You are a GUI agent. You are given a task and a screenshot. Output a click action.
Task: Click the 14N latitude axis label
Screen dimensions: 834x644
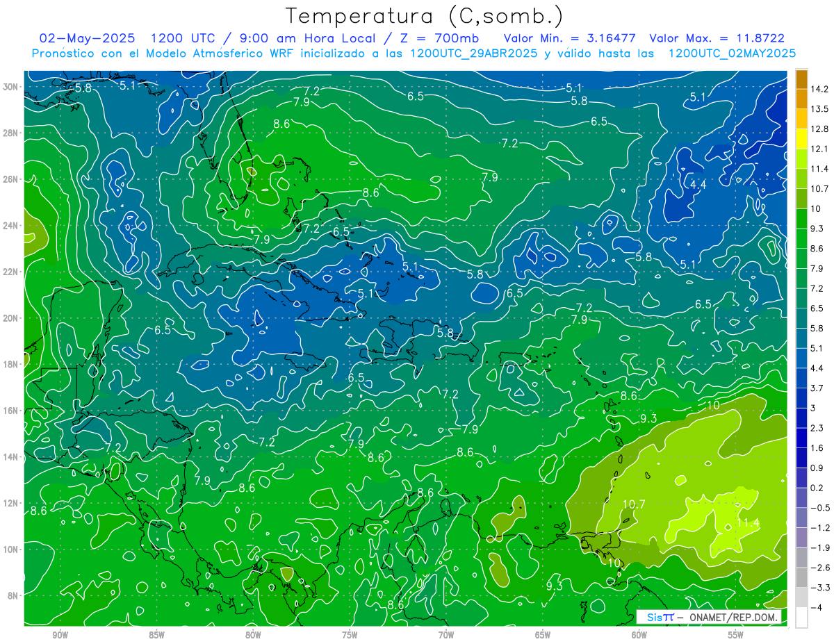tap(11, 457)
